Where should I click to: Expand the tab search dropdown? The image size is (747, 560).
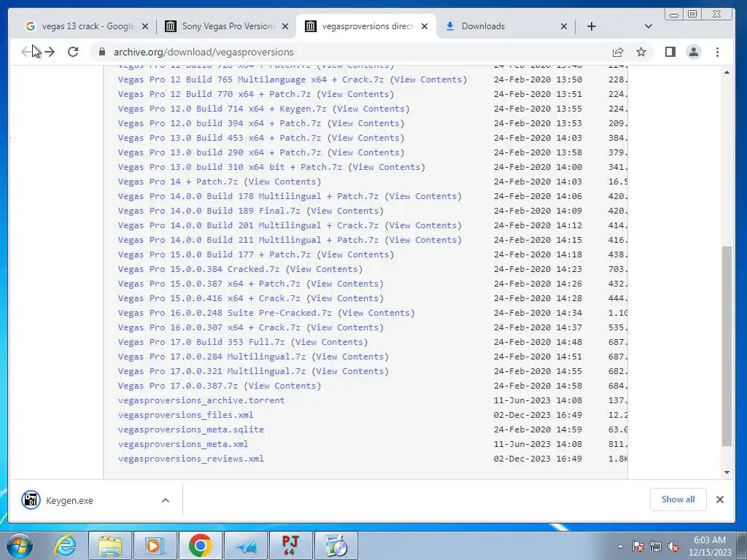coord(648,26)
